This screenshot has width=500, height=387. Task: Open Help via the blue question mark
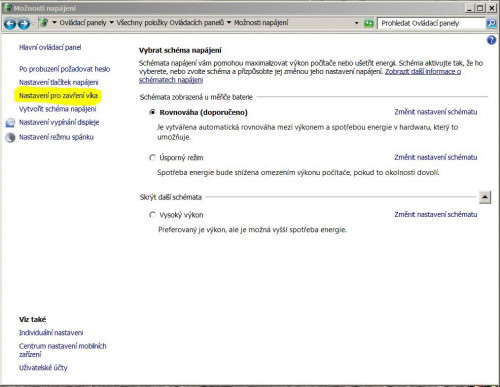pos(491,40)
